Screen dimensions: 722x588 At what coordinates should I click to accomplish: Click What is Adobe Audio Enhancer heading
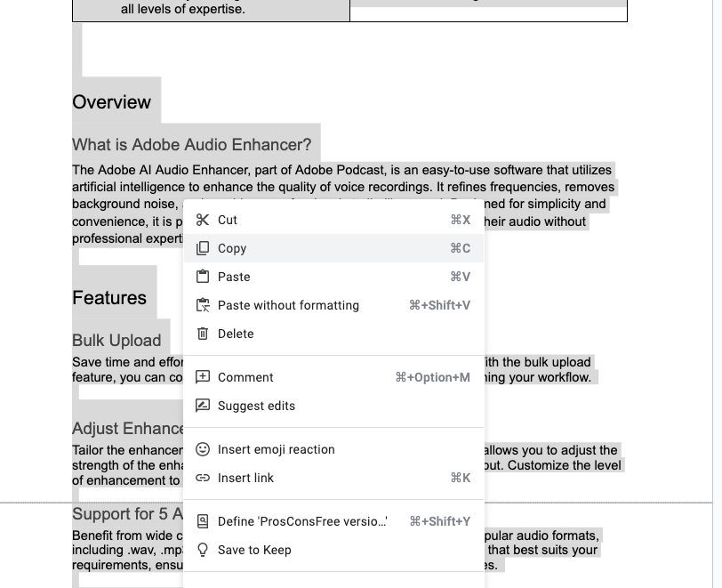pos(191,145)
